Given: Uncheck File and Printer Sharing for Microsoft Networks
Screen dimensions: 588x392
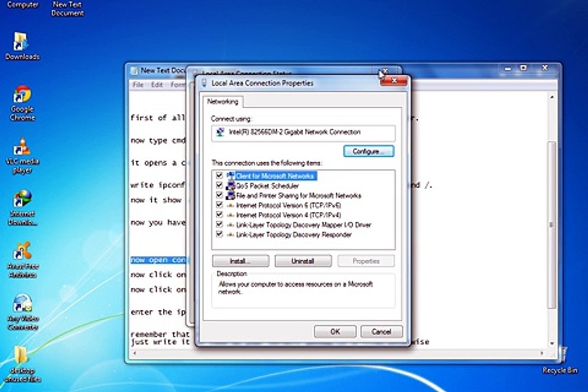Looking at the screenshot, I should (x=219, y=195).
